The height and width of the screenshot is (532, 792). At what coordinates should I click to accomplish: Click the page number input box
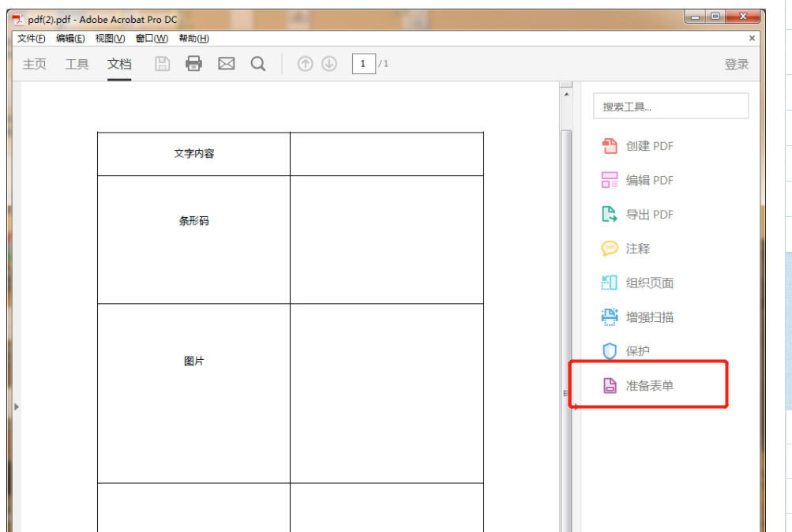[x=364, y=64]
